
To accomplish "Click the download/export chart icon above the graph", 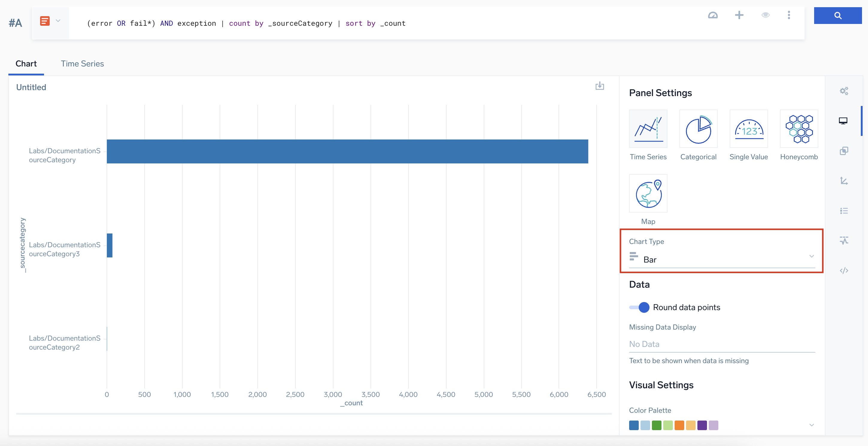I will click(x=600, y=86).
